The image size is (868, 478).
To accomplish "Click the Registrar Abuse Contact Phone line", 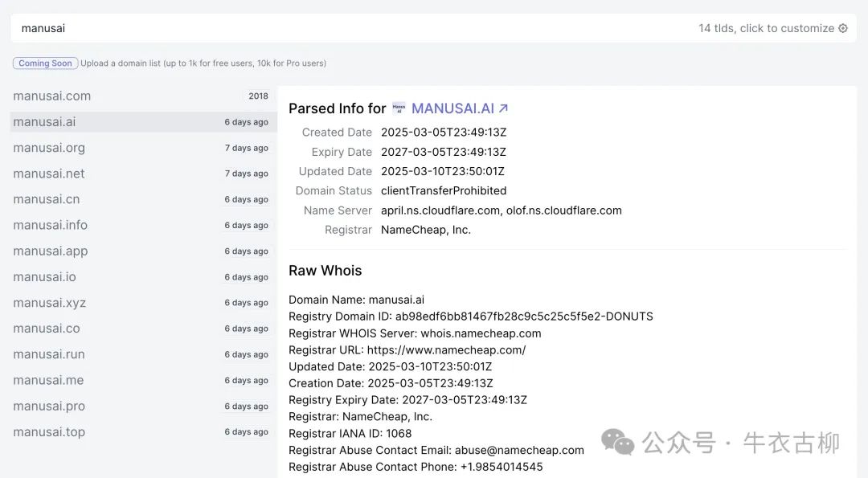I will (416, 467).
